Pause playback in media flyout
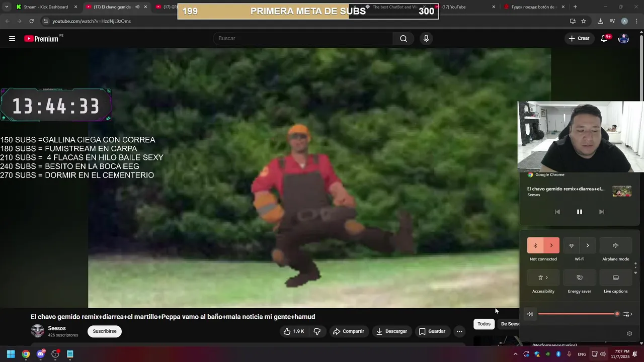 click(580, 212)
